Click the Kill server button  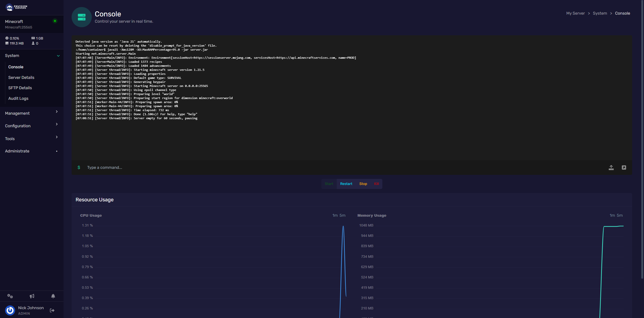[376, 184]
